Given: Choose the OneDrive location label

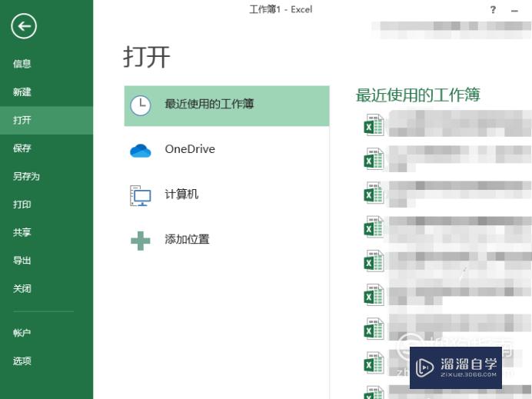Looking at the screenshot, I should (x=190, y=149).
